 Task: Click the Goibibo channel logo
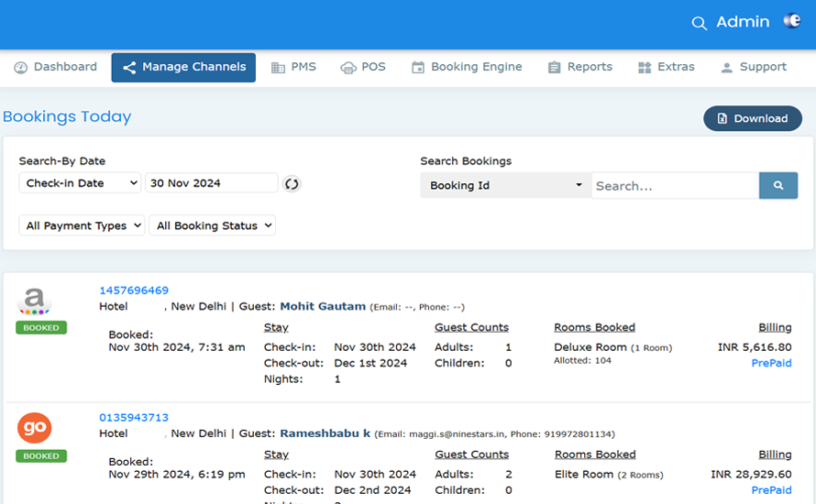pos(35,427)
